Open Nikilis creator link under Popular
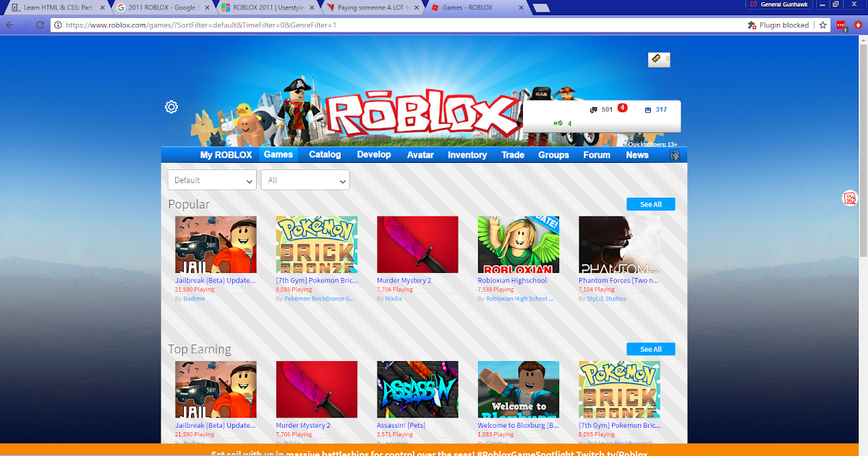Image resolution: width=868 pixels, height=456 pixels. pos(393,298)
